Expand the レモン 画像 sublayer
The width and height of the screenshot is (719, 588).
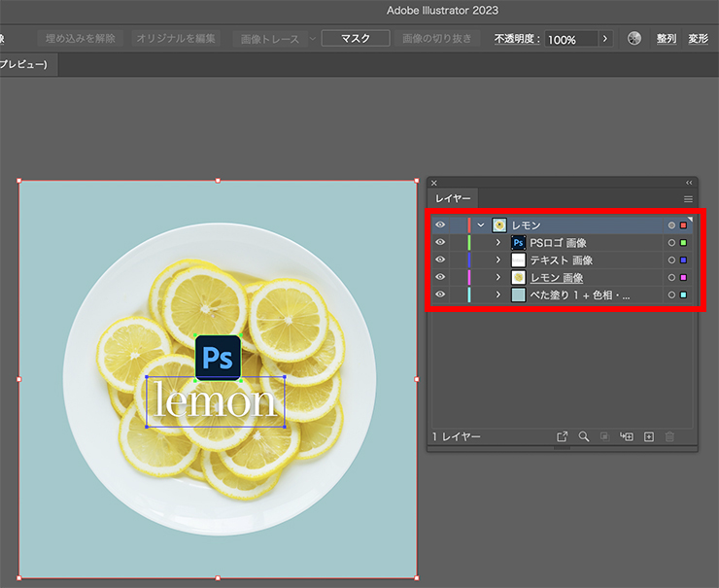497,277
